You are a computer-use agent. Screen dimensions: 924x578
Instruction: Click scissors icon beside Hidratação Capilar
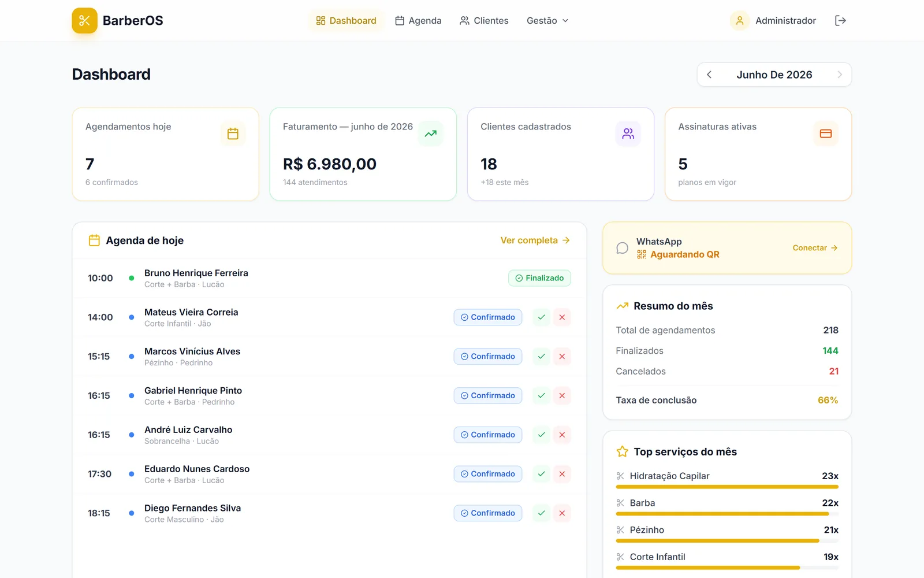pyautogui.click(x=620, y=476)
